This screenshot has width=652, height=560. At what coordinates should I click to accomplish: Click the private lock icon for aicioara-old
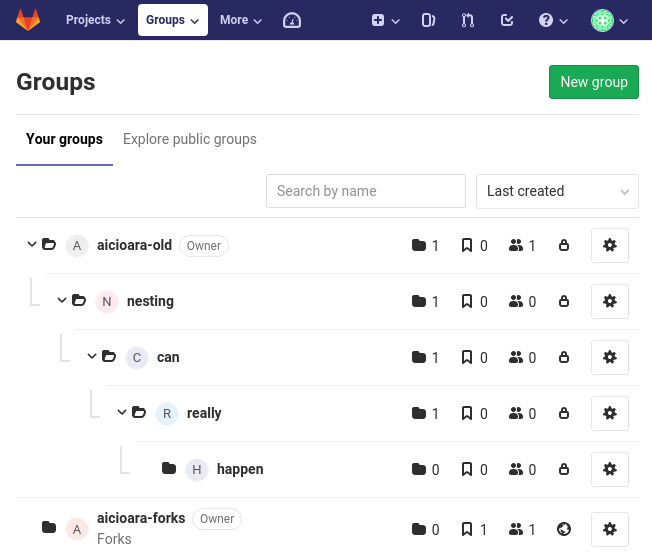[564, 245]
